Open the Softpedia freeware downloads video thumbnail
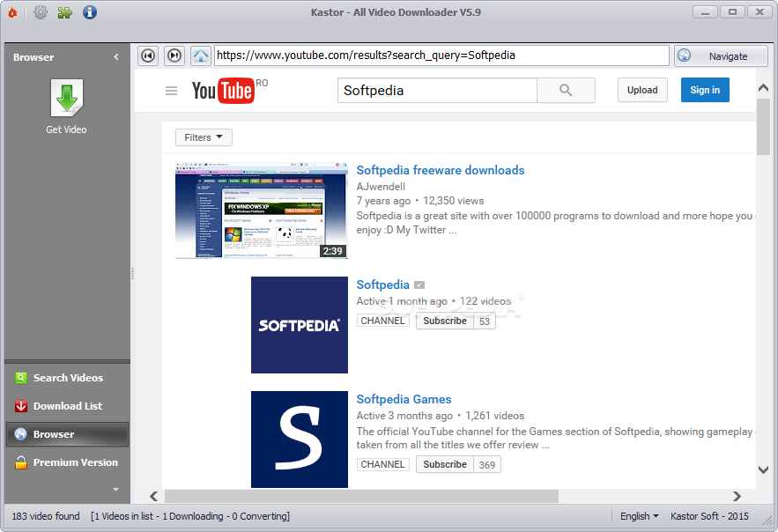Screen dimensions: 778x532 point(262,211)
